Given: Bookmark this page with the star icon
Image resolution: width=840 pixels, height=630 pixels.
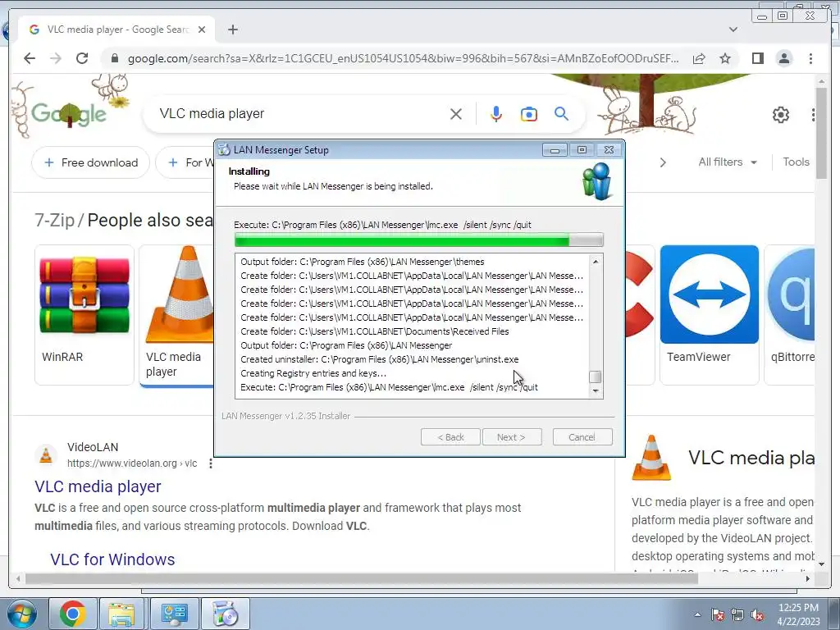Looking at the screenshot, I should (725, 58).
